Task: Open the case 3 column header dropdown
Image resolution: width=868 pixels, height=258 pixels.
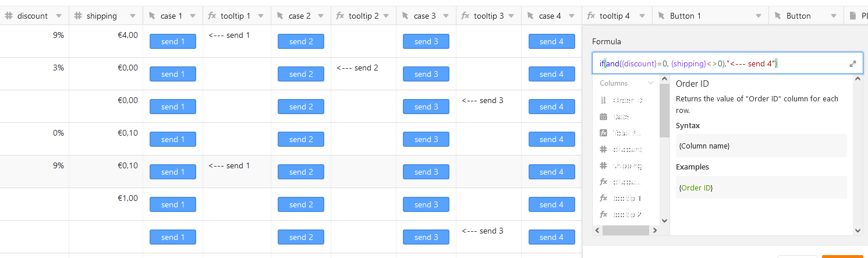Action: coord(448,16)
